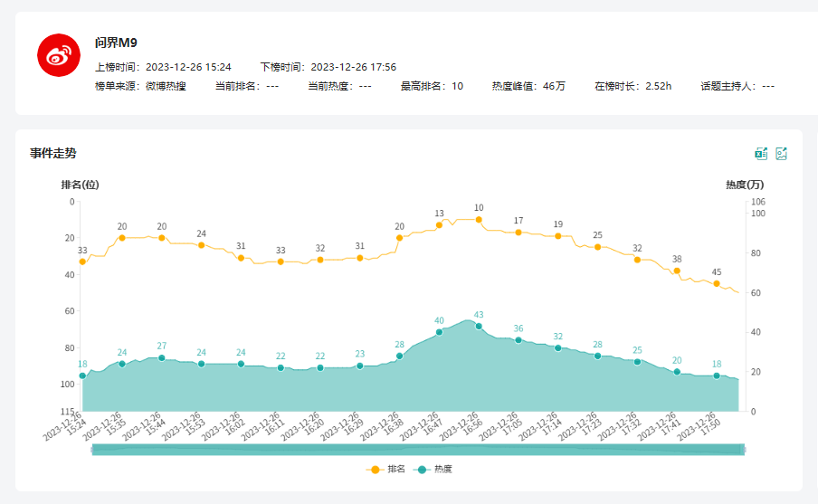Screen dimensions: 818x504
Task: Click the teal zoom range slider bar
Action: (x=418, y=449)
